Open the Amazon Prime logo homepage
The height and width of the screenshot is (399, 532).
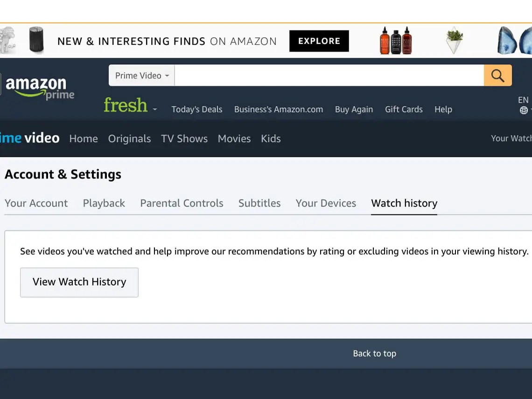click(x=40, y=88)
